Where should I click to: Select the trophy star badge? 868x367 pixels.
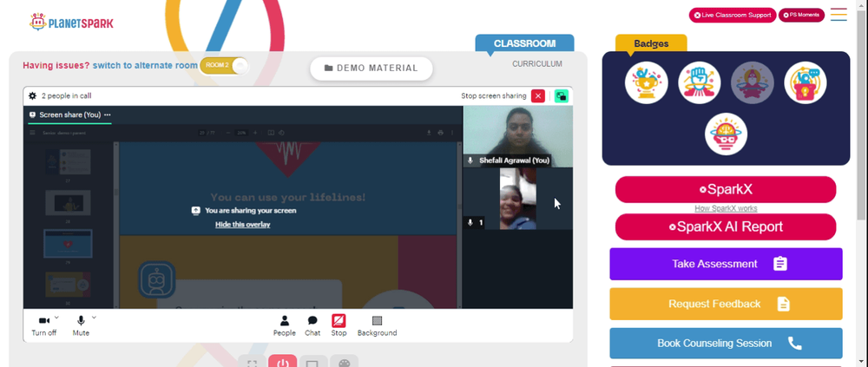[646, 82]
